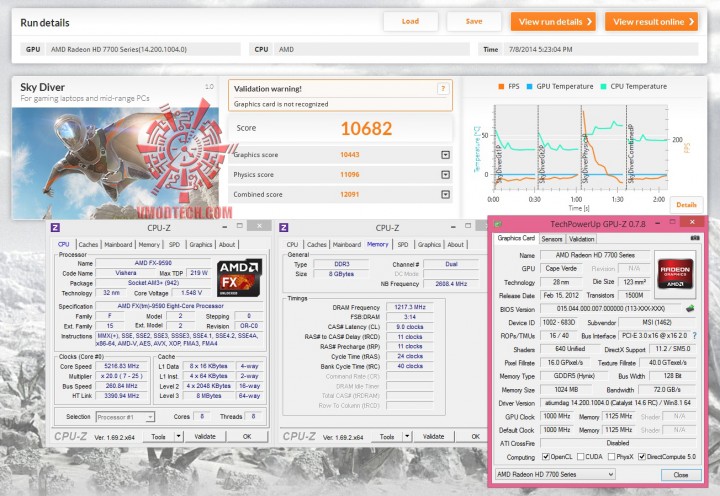Click the Run details GPU field

(x=143, y=49)
